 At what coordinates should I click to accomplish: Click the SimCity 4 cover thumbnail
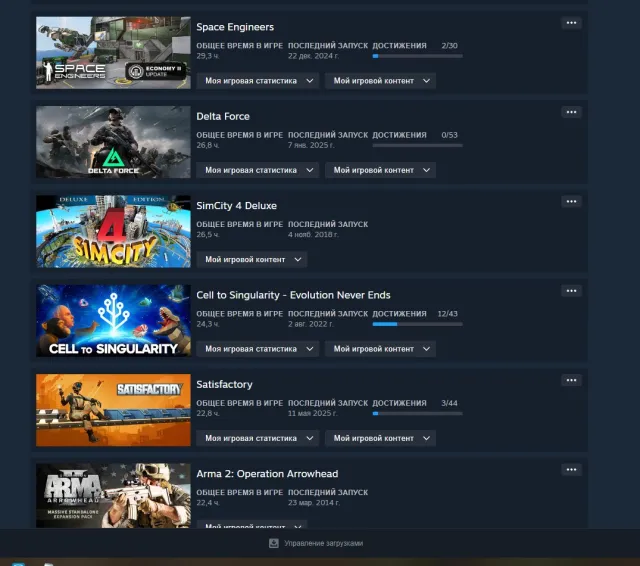click(113, 231)
